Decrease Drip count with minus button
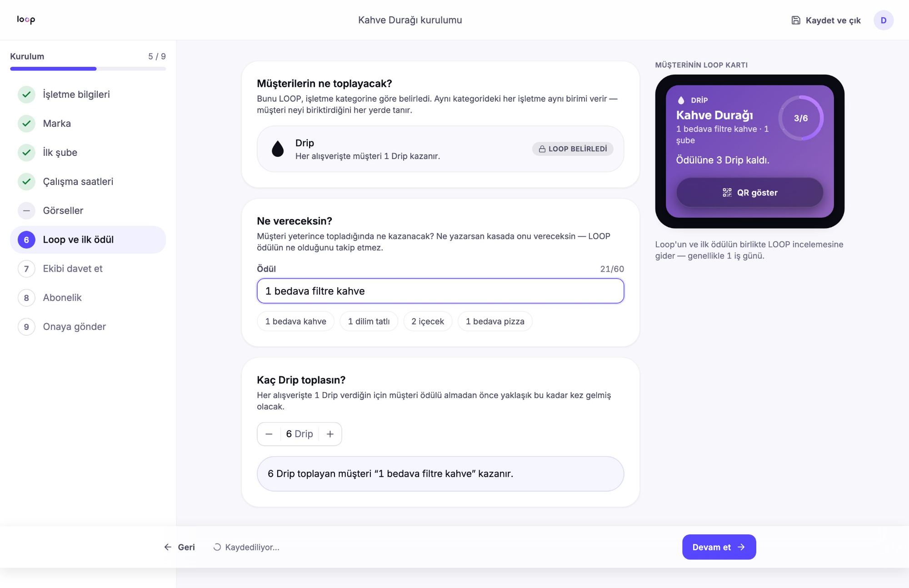909x588 pixels. coord(269,434)
